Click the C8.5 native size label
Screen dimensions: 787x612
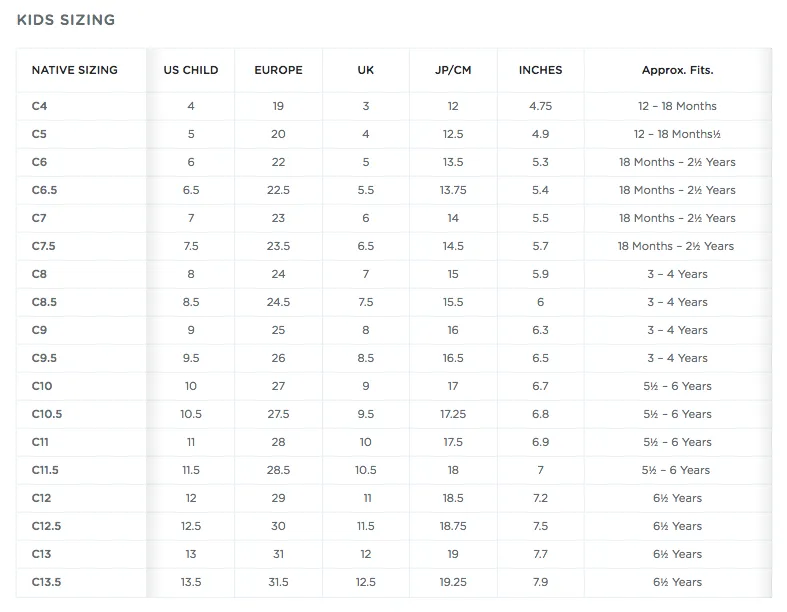click(44, 302)
